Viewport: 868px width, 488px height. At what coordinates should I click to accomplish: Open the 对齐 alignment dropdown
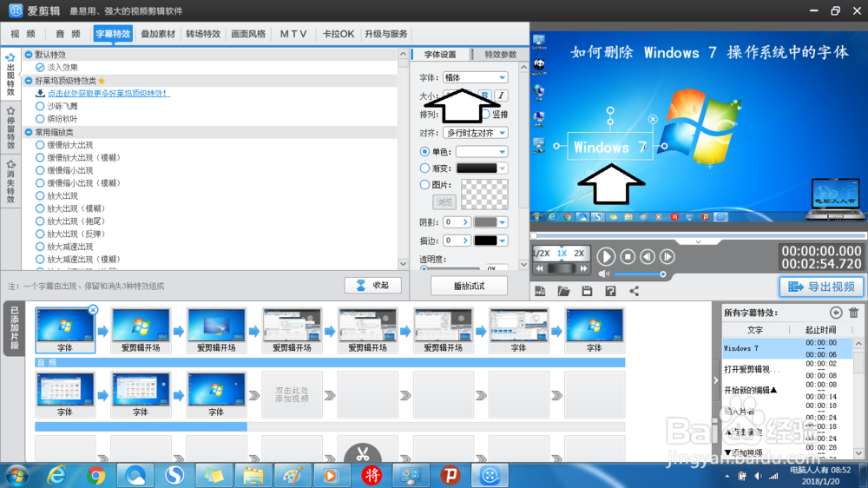pyautogui.click(x=476, y=133)
